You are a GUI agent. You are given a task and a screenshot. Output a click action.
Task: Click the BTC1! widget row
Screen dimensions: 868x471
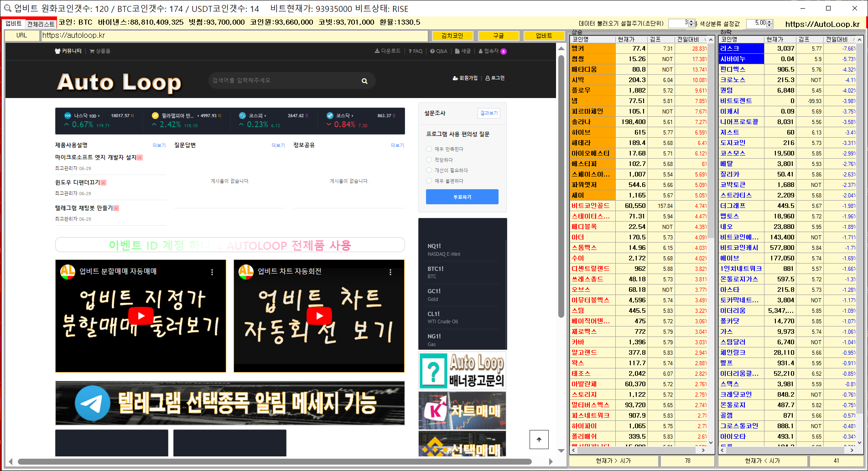462,272
